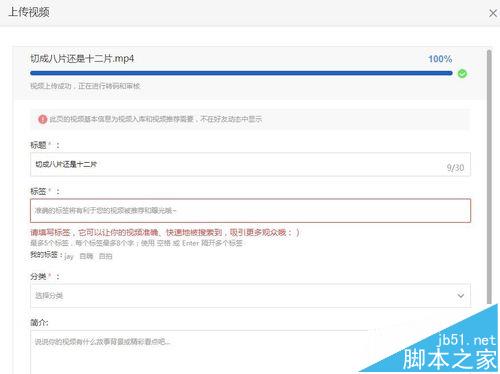The image size is (500, 374).
Task: Add the suggested tag 自拍
Action: tap(105, 256)
